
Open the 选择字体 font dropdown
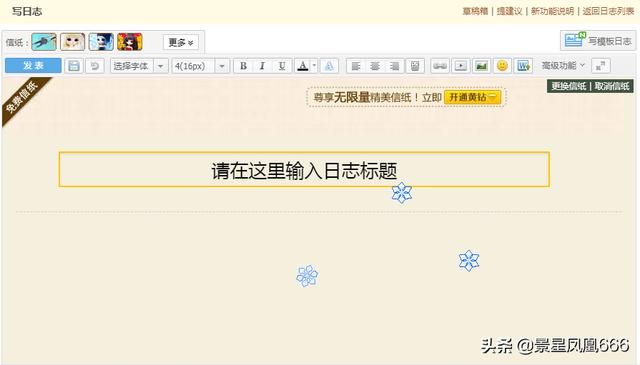[x=139, y=66]
